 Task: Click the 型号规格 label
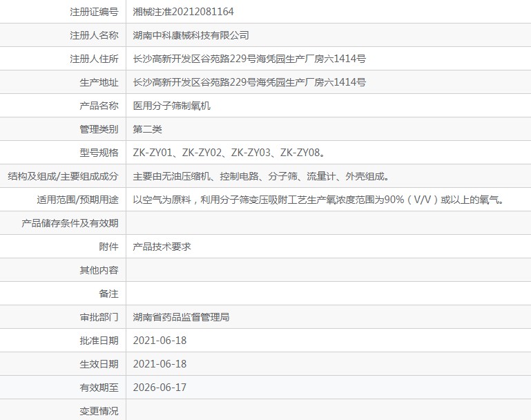(x=99, y=153)
